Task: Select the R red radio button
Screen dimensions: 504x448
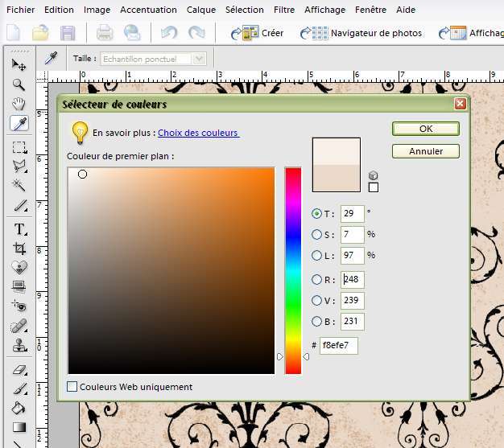Action: pyautogui.click(x=316, y=279)
